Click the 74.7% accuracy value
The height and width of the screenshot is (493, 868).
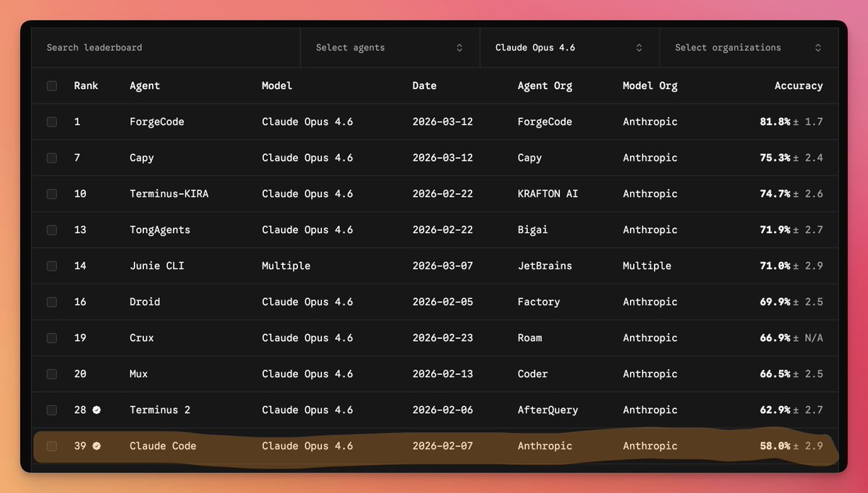click(x=775, y=194)
